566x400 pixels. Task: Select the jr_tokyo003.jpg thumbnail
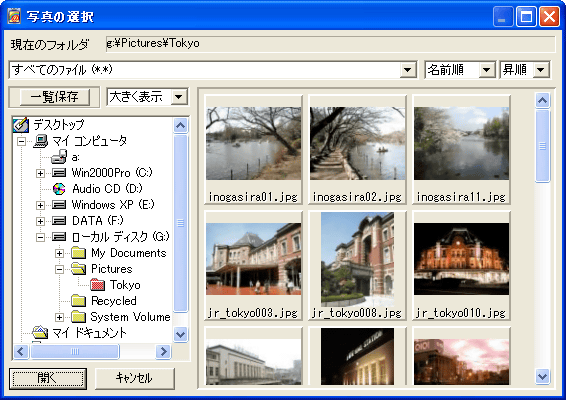pyautogui.click(x=253, y=266)
